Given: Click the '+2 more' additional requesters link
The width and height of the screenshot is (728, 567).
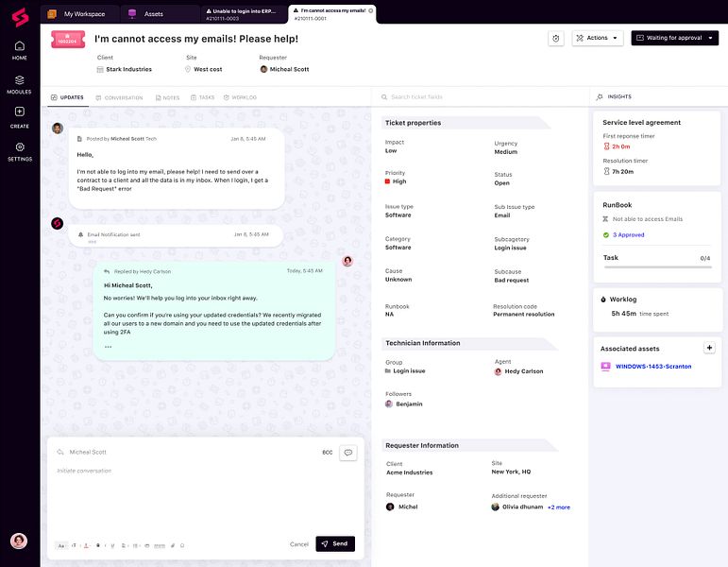Looking at the screenshot, I should [559, 507].
